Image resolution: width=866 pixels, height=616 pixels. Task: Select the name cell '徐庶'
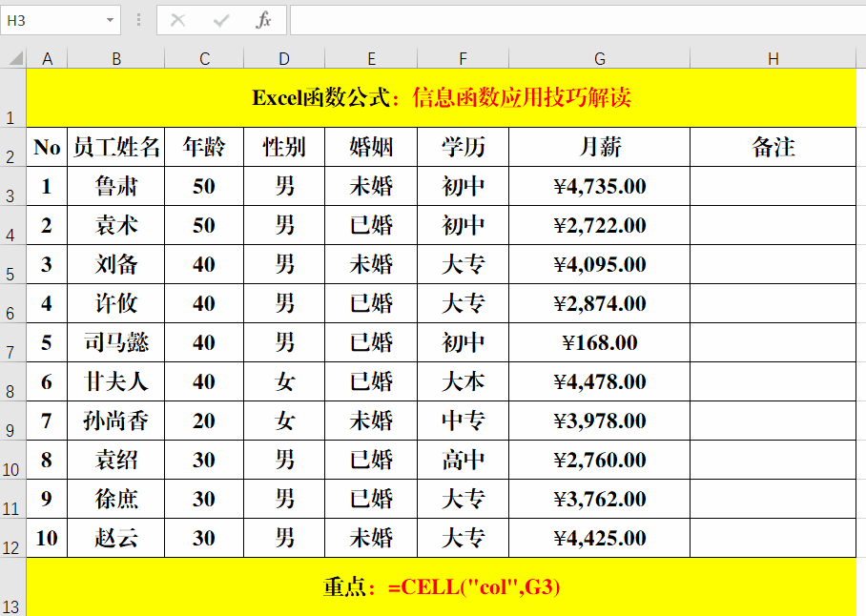[116, 499]
